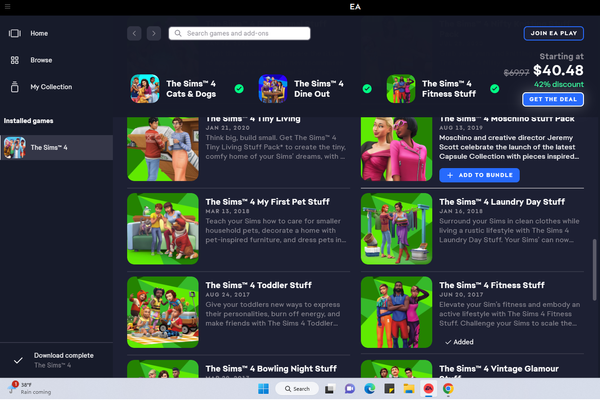The image size is (600, 400).
Task: Open My Collection in the sidebar
Action: click(x=51, y=87)
